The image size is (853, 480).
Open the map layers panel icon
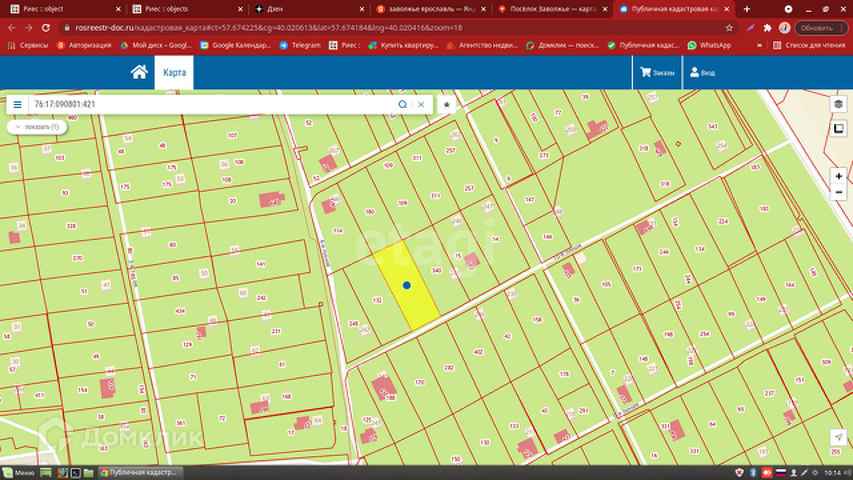click(x=838, y=104)
